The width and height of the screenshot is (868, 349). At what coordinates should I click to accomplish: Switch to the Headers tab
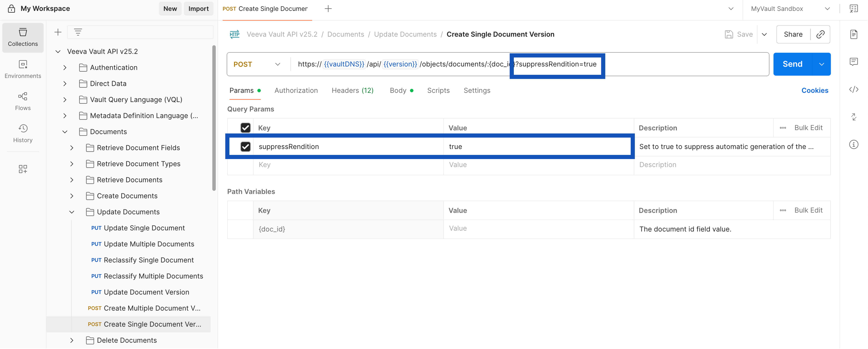pyautogui.click(x=352, y=91)
